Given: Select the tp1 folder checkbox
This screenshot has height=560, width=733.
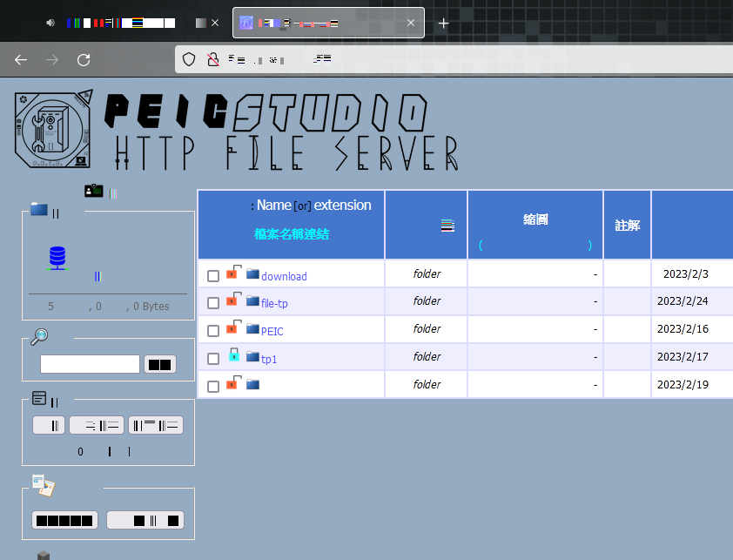Looking at the screenshot, I should coord(213,358).
